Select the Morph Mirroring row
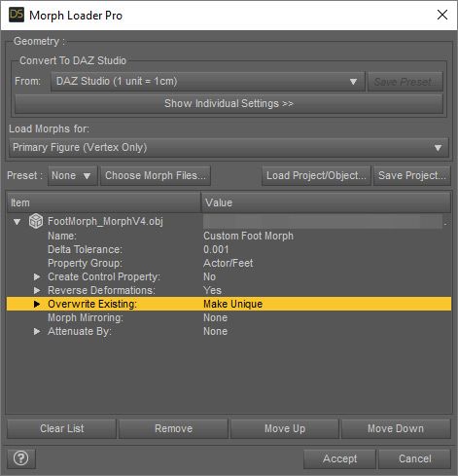 click(x=229, y=317)
